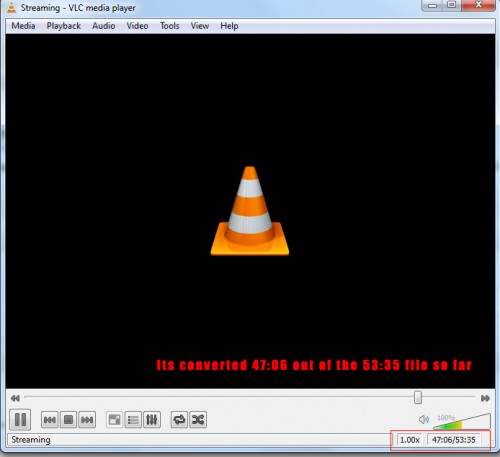This screenshot has width=500, height=457.
Task: Click the 47:06/53:35 elapsed time display
Action: (x=454, y=440)
